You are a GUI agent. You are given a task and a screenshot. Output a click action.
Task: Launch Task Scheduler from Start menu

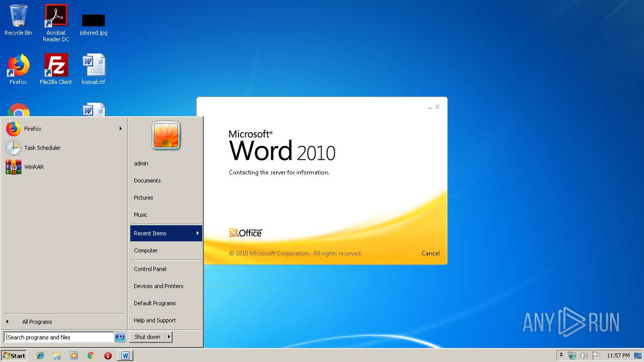64,148
